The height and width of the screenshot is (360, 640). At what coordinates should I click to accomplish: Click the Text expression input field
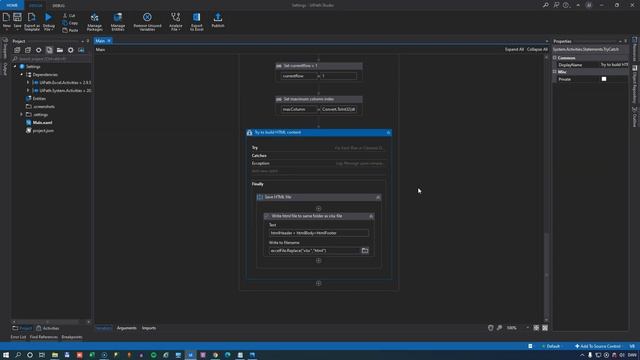318,233
